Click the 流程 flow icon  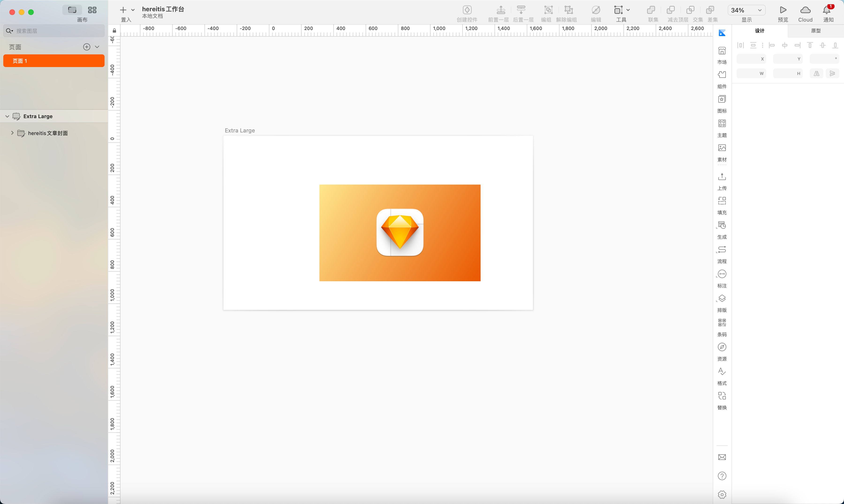(x=722, y=250)
